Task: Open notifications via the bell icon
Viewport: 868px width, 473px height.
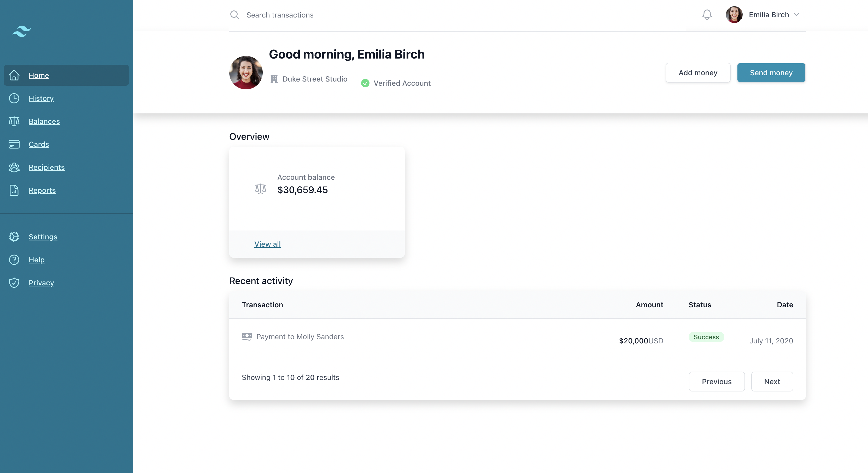Action: pyautogui.click(x=707, y=14)
